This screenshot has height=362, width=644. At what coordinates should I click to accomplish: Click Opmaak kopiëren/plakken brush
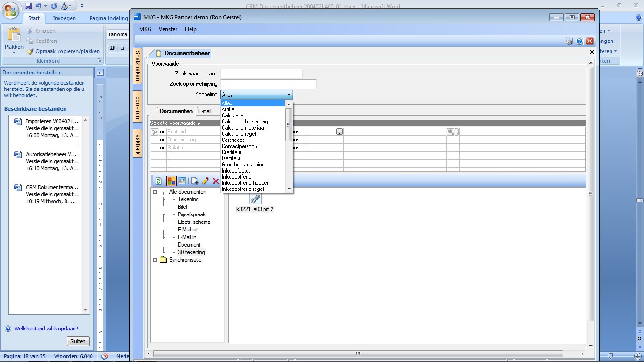[x=64, y=51]
